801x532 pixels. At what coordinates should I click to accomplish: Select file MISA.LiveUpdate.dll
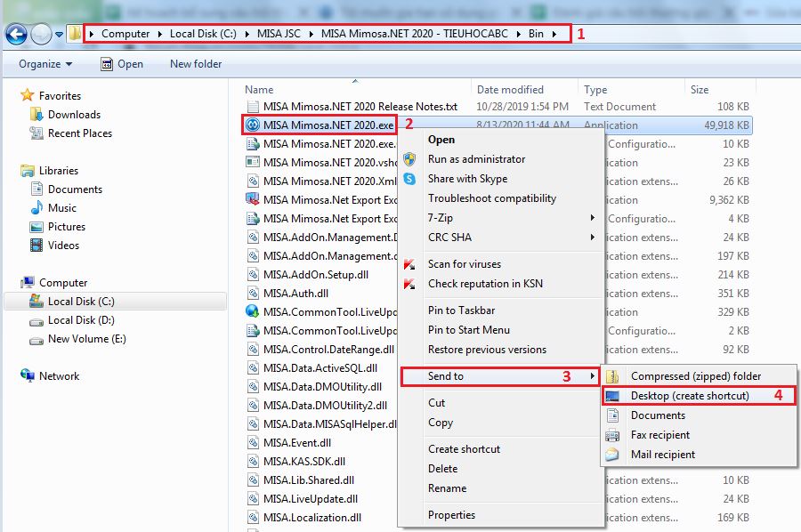pos(311,498)
